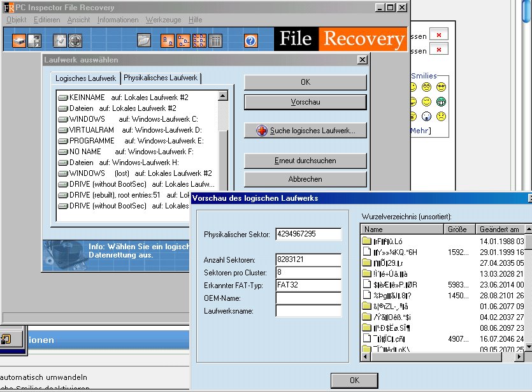The height and width of the screenshot is (392, 532).
Task: Open the Ansicht menu
Action: coord(79,20)
